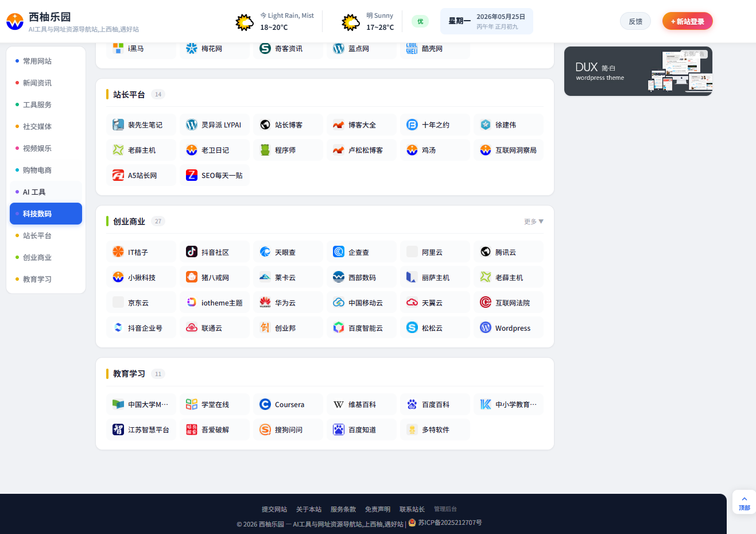The image size is (756, 534).
Task: Open the 互联网法院 icon
Action: [x=486, y=302]
